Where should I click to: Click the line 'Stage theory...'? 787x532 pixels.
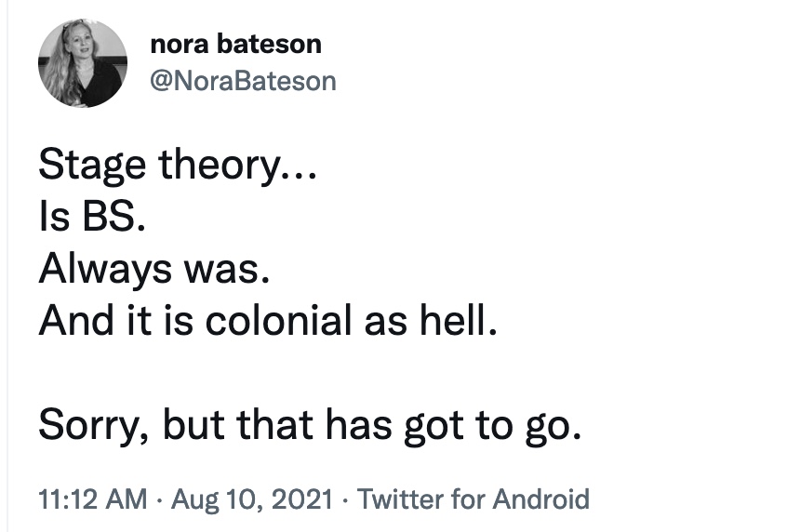click(178, 166)
